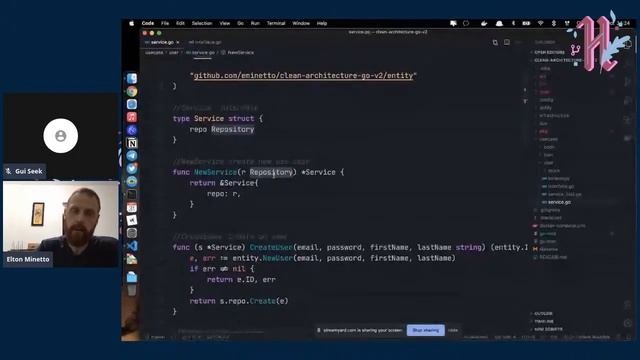Open the View menu
640x360 pixels.
(x=225, y=23)
